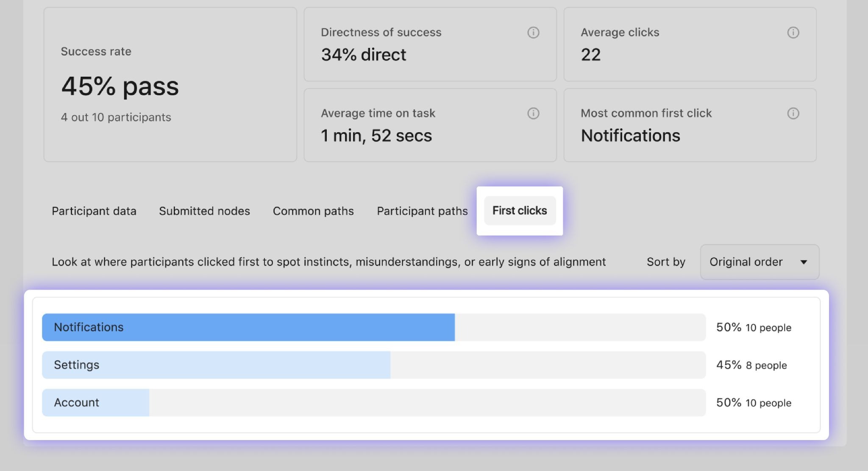The height and width of the screenshot is (471, 868).
Task: Go to the Participant paths tab
Action: [x=422, y=211]
